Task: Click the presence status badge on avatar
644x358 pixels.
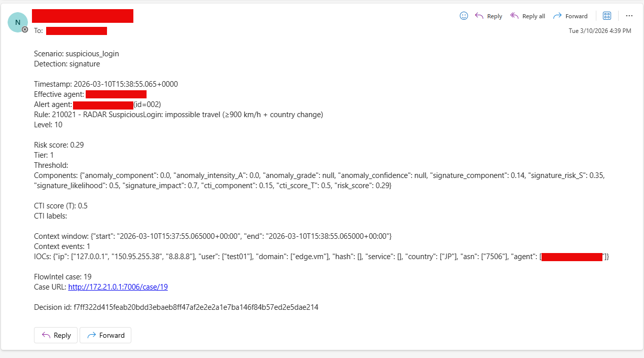Action: click(25, 30)
